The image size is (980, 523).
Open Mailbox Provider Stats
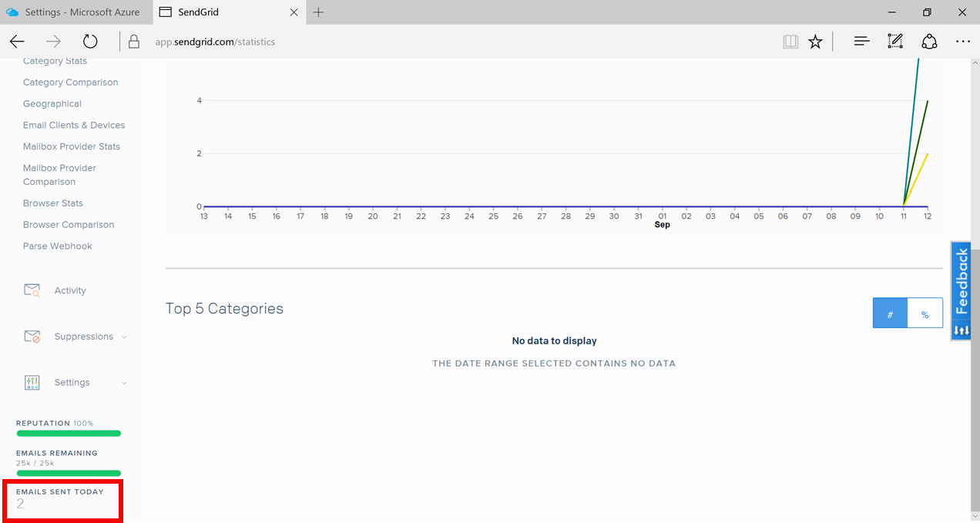72,147
